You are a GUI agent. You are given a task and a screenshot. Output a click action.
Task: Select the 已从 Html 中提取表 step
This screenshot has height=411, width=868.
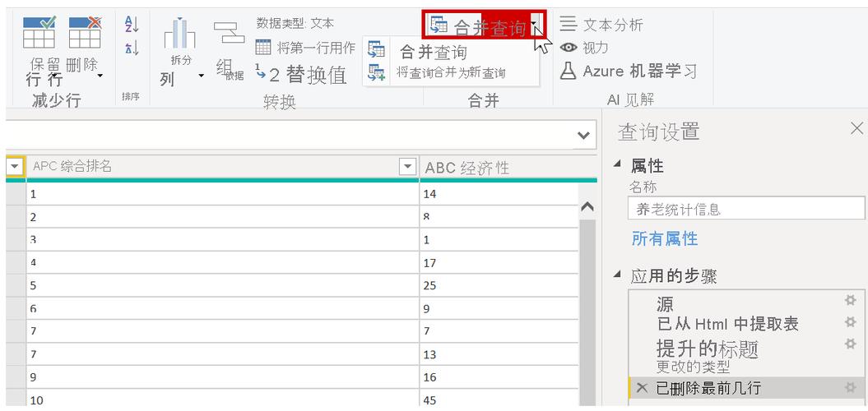(x=726, y=324)
